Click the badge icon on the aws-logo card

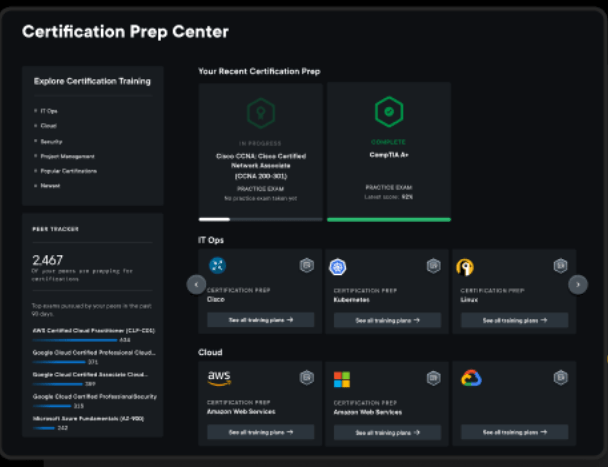[307, 378]
